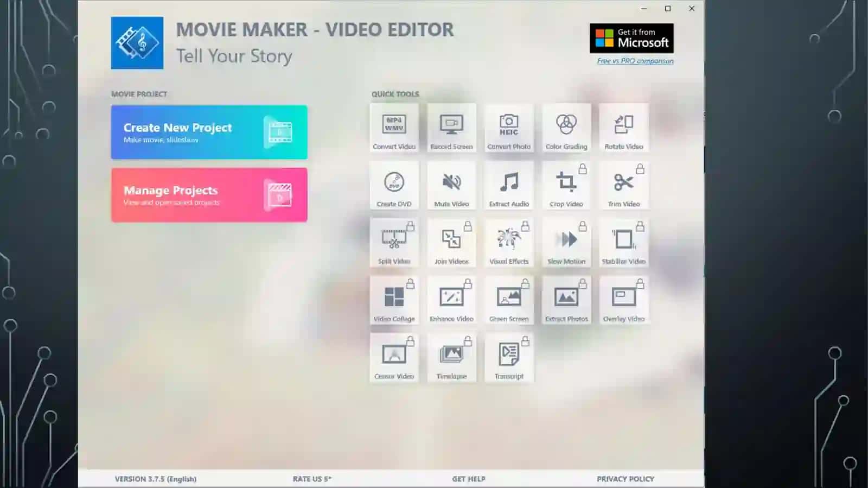This screenshot has height=488, width=868.
Task: Open the Visual Effects tool
Action: click(509, 243)
